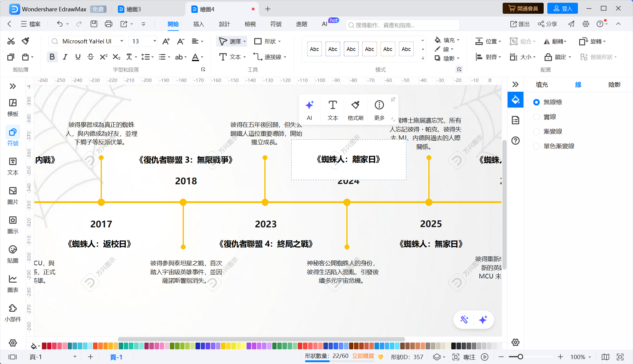Viewport: 633px width, 364px height.
Task: Toggle Bold formatting button
Action: click(52, 57)
